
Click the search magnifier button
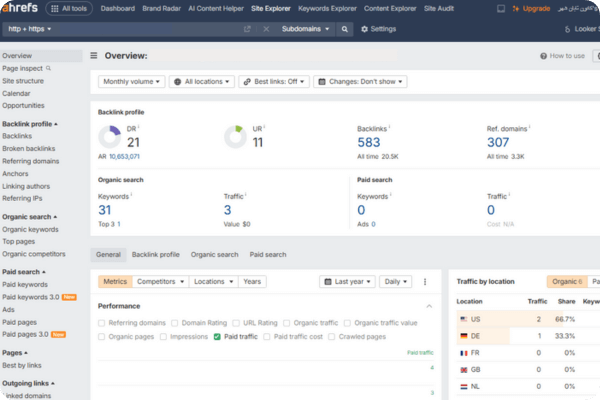click(345, 29)
